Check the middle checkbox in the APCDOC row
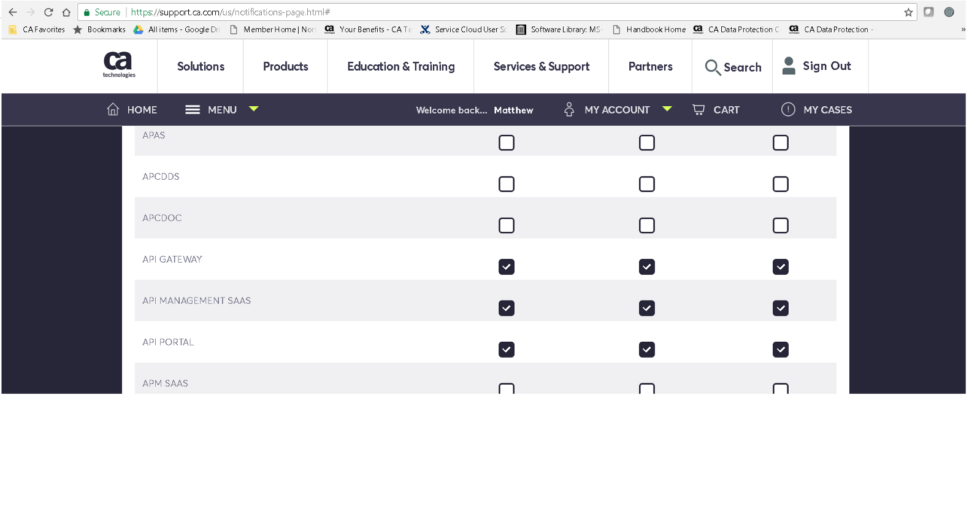The image size is (980, 527). click(647, 226)
